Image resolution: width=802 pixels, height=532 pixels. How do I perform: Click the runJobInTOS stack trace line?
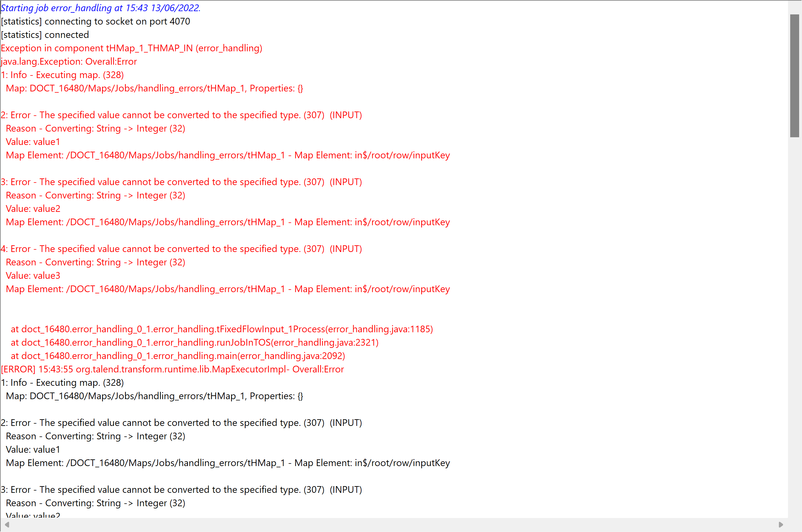tap(195, 342)
